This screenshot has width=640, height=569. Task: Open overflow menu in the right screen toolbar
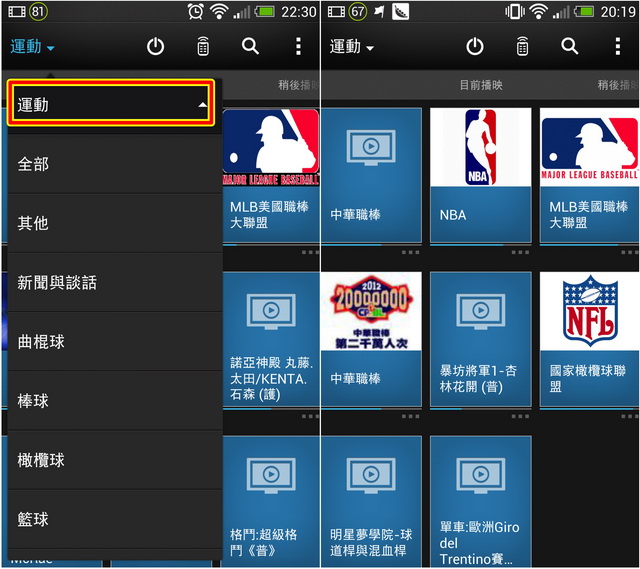pos(618,46)
